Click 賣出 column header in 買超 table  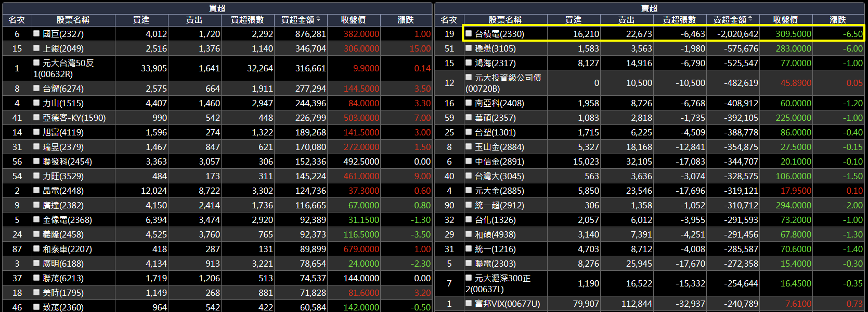[194, 20]
